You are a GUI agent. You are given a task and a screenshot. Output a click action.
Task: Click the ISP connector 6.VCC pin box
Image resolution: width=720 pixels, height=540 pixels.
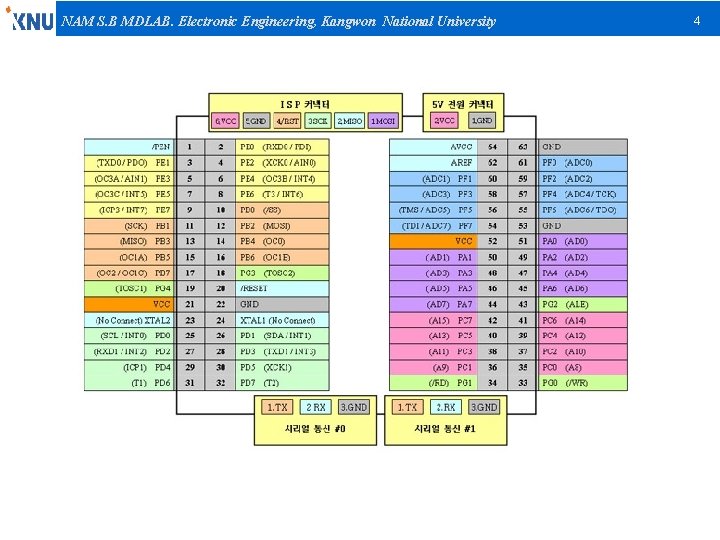[x=226, y=121]
